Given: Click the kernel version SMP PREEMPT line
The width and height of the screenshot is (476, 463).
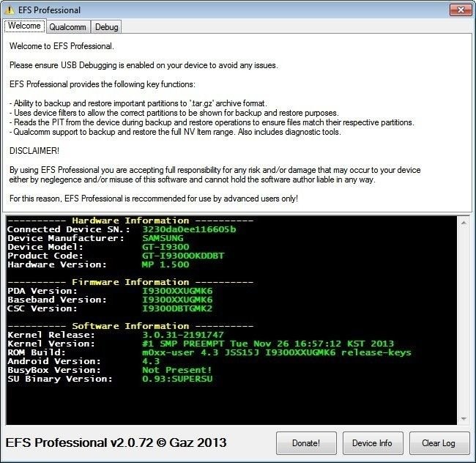Looking at the screenshot, I should click(268, 344).
